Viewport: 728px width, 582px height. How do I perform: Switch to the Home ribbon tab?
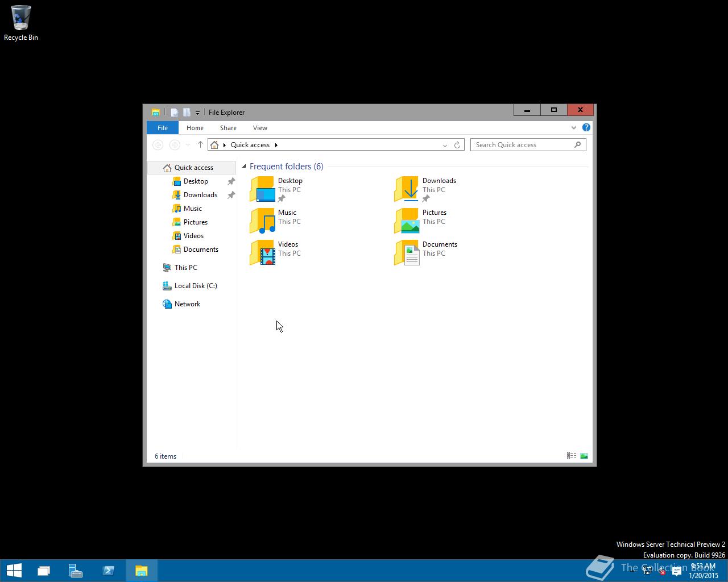point(195,128)
